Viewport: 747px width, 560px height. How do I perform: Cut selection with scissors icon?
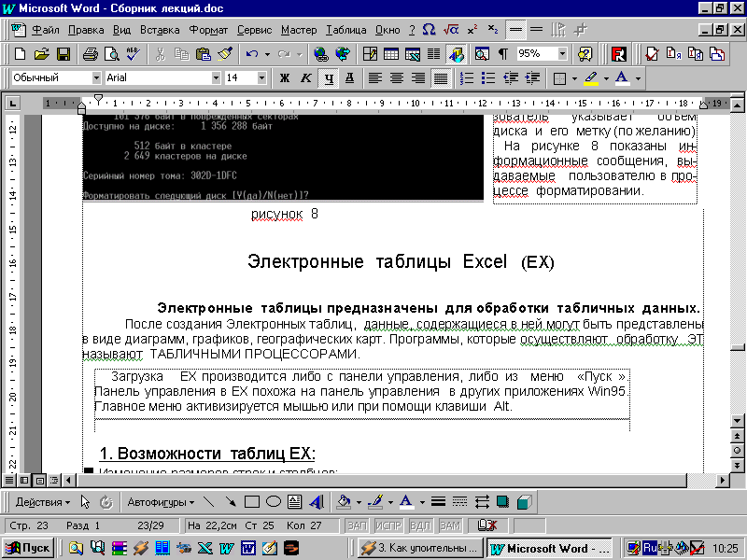[160, 54]
